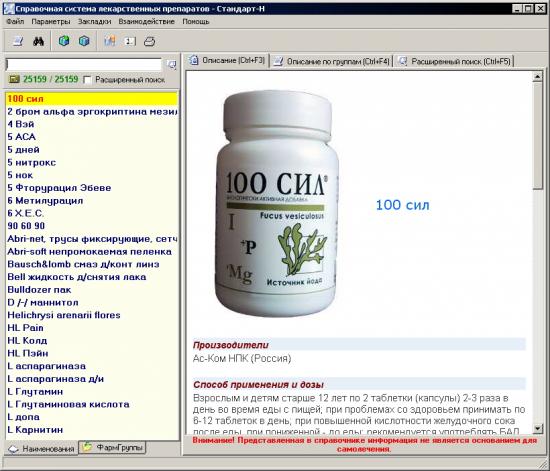Click the vertical scrollbar thumb in description
The width and height of the screenshot is (550, 471).
[x=537, y=136]
